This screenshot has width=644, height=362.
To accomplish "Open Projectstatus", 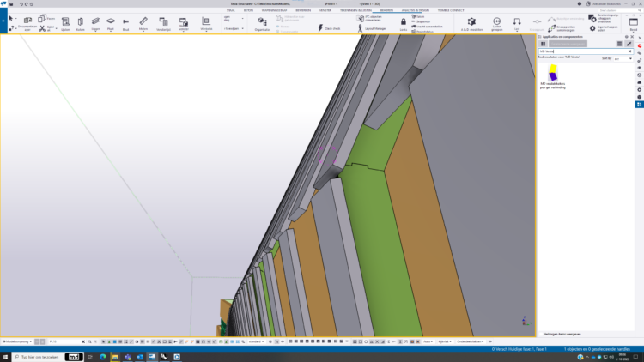I will click(422, 32).
